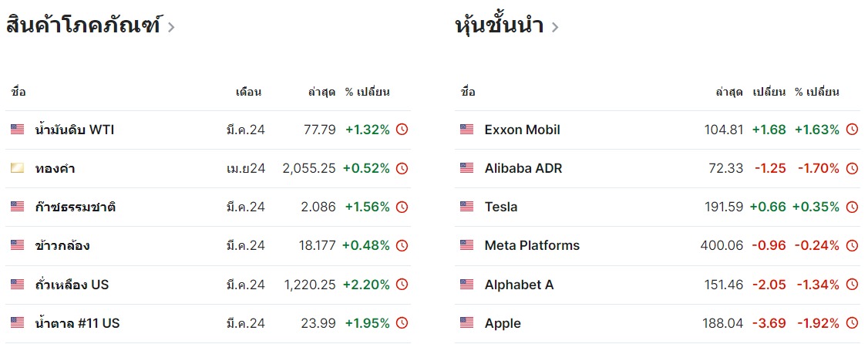This screenshot has width=868, height=344.
Task: Sort stocks by the เปลี่ยน column header
Action: click(769, 92)
